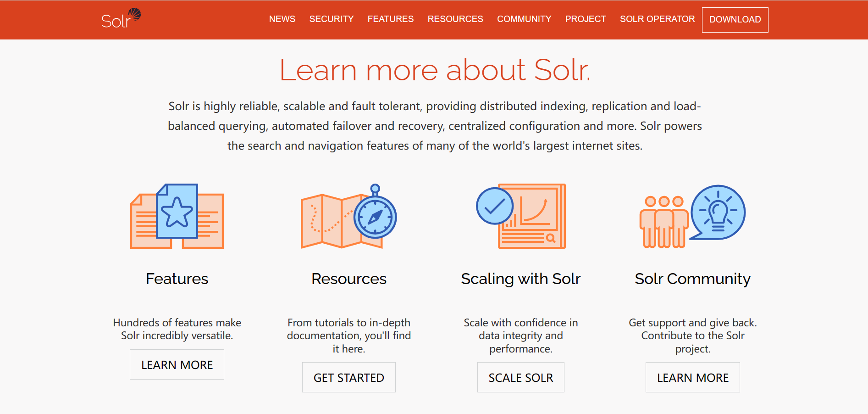Click the Solr logo in header
868x414 pixels.
(121, 19)
